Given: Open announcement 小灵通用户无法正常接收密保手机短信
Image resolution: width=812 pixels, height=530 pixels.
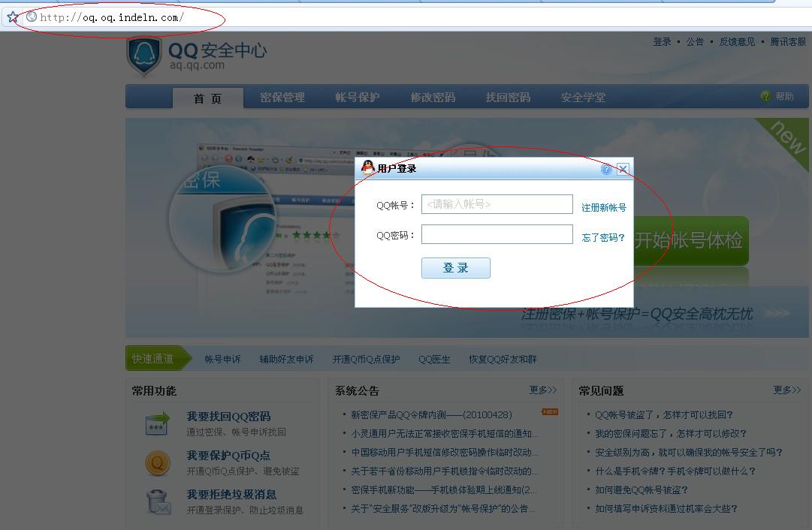Looking at the screenshot, I should point(445,433).
